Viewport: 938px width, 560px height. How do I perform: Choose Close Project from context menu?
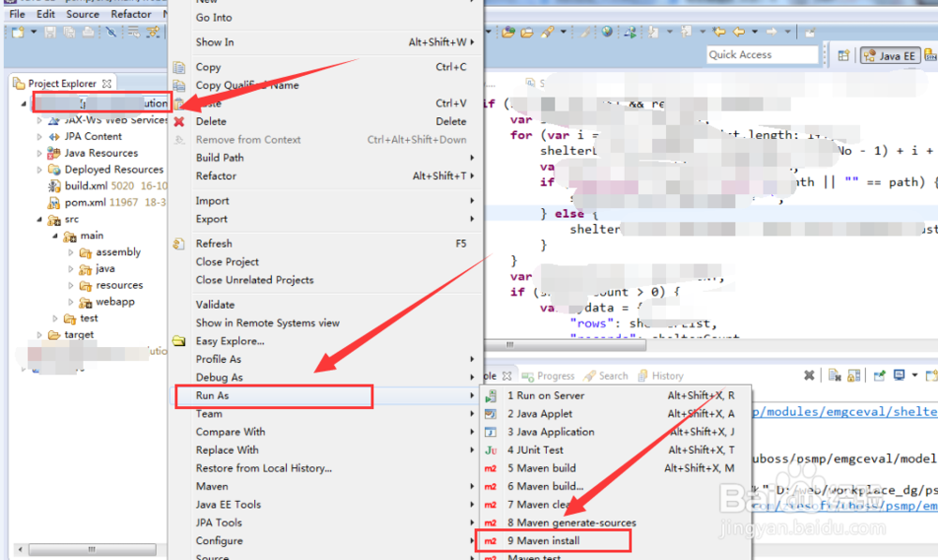(327, 262)
